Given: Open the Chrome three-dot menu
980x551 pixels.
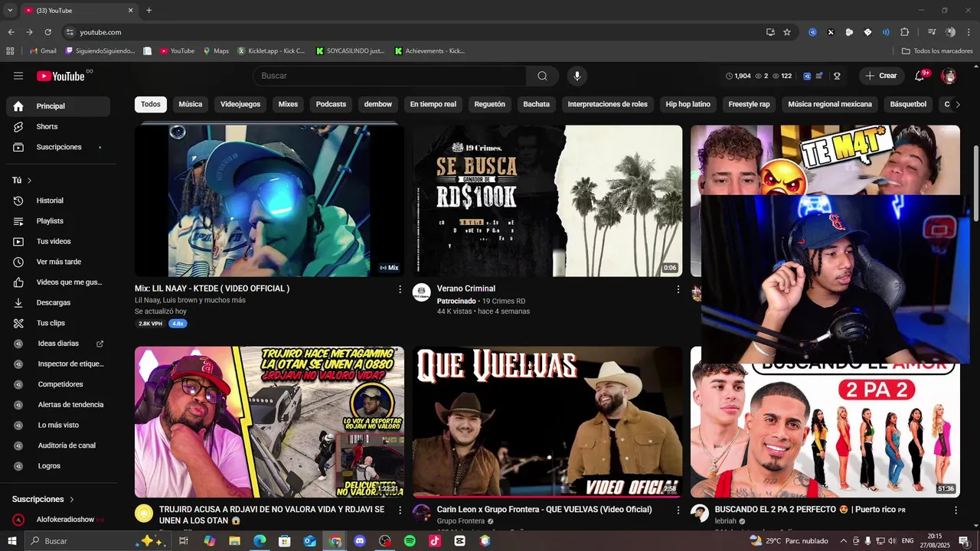Looking at the screenshot, I should [x=969, y=32].
